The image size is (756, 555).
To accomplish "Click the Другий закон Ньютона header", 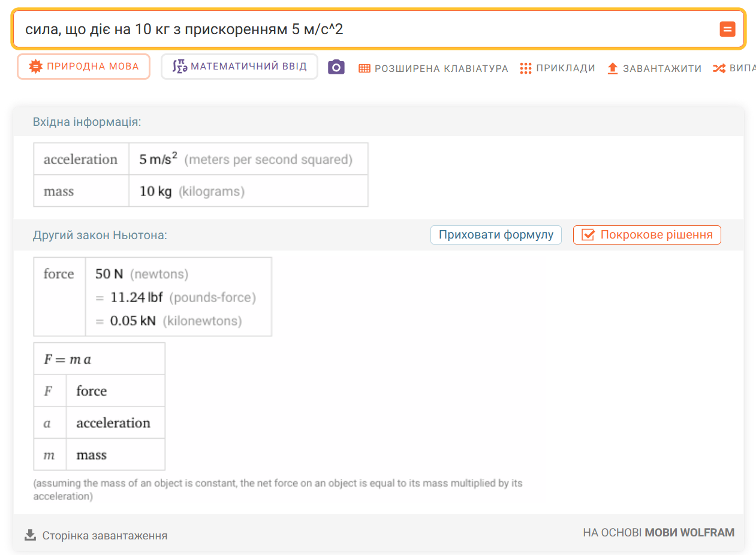I will click(100, 235).
